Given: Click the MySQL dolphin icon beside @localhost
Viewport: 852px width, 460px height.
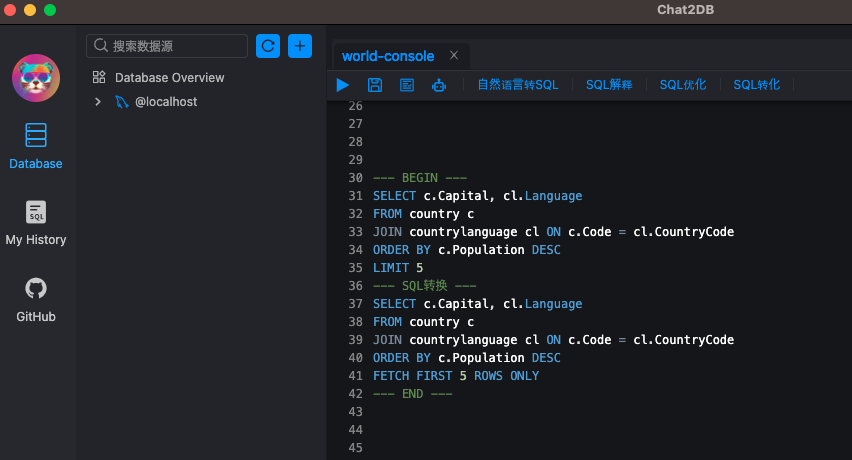Looking at the screenshot, I should 122,102.
